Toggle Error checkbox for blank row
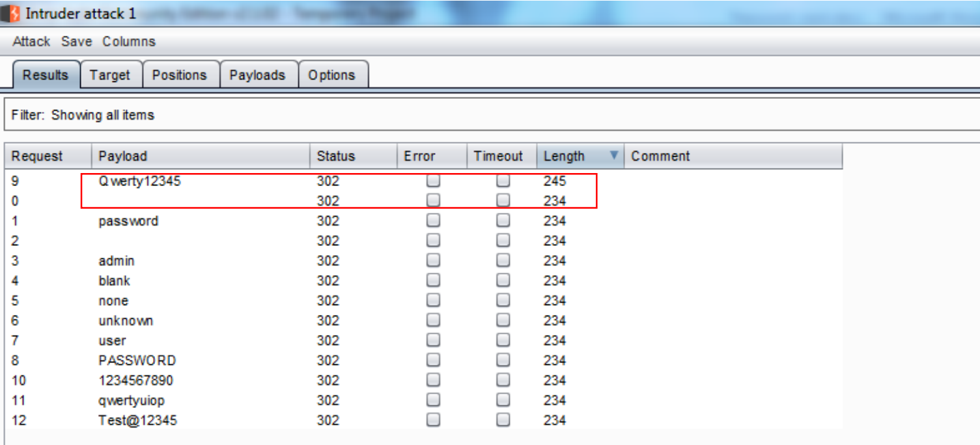 [x=433, y=281]
